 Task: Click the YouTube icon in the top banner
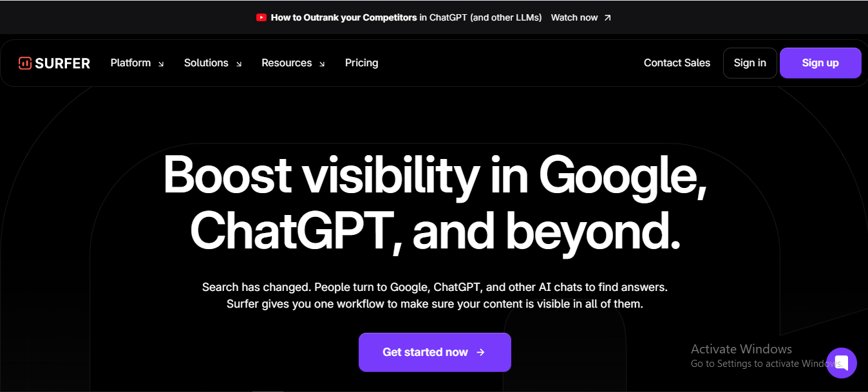tap(261, 18)
